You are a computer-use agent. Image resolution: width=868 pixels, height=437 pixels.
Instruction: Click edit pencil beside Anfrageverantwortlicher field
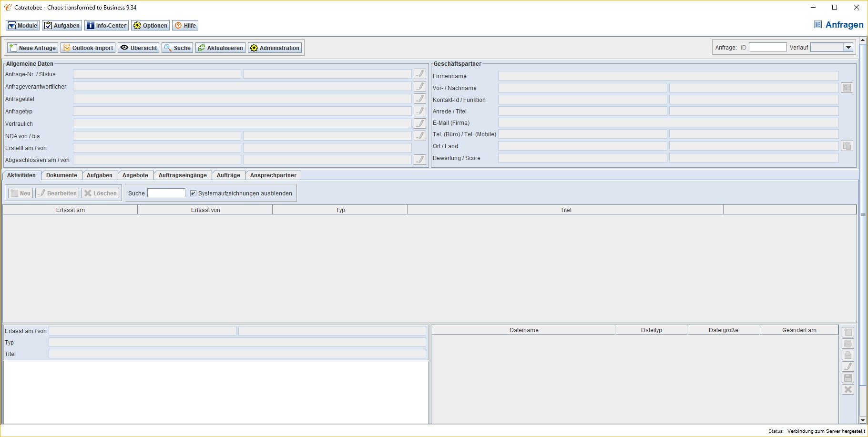point(420,86)
